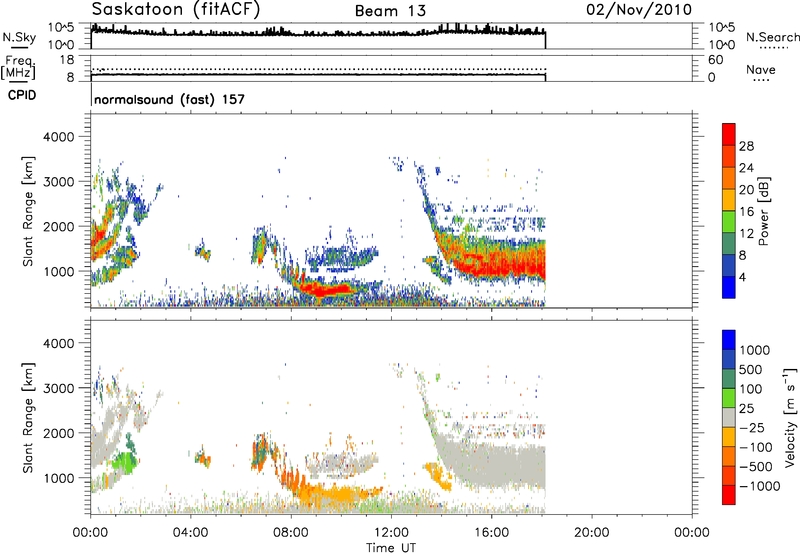Click '3000' on the velocity panel range axis
This screenshot has height=554, width=800.
pos(59,388)
